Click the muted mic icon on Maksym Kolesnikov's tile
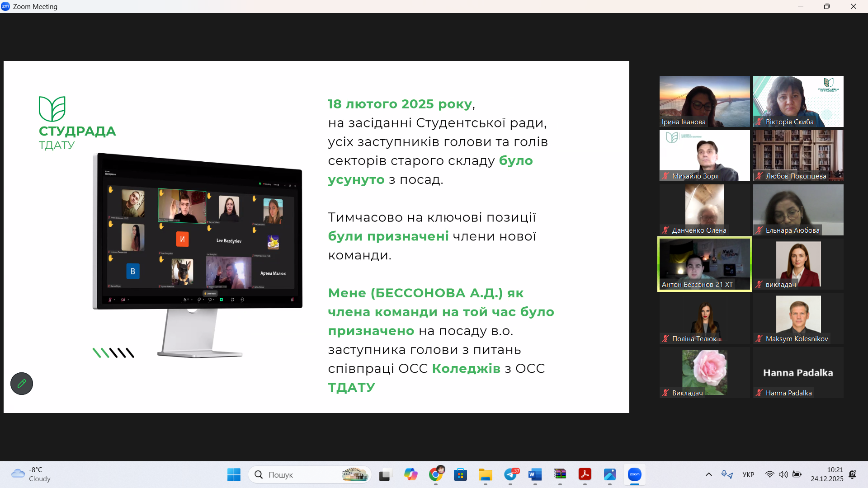The width and height of the screenshot is (868, 488). coord(759,338)
